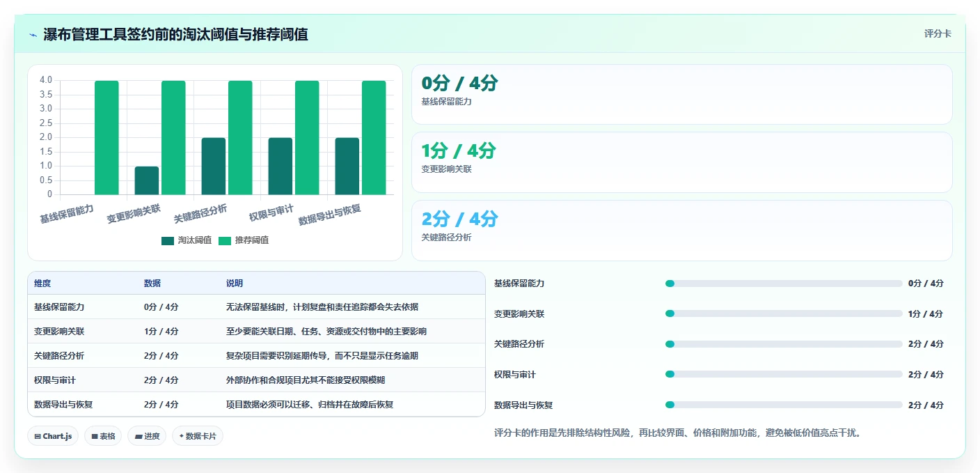980x473 pixels.
Task: Click the lightning icon beside the title
Action: click(x=33, y=34)
